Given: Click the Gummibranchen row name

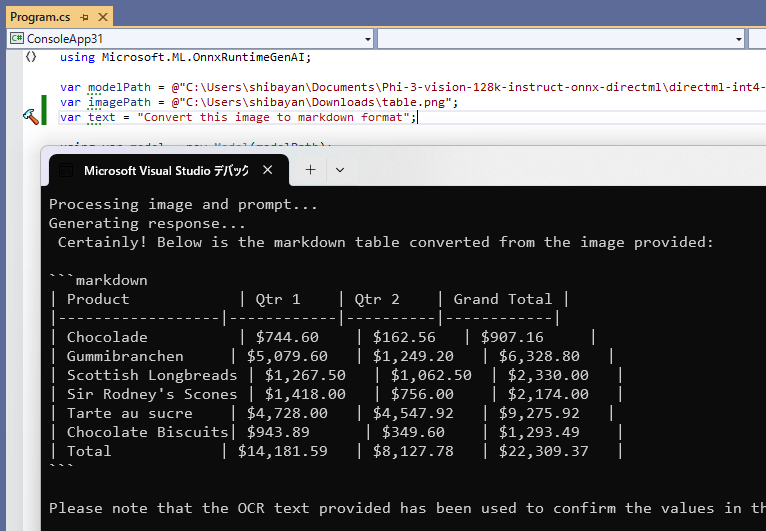Looking at the screenshot, I should coord(125,356).
